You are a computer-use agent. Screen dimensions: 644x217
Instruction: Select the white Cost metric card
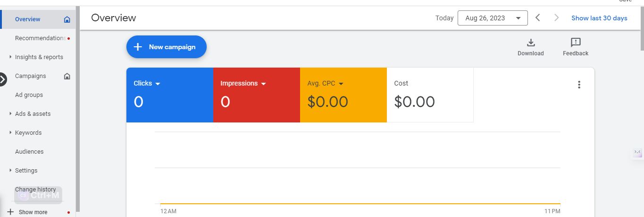click(x=430, y=95)
